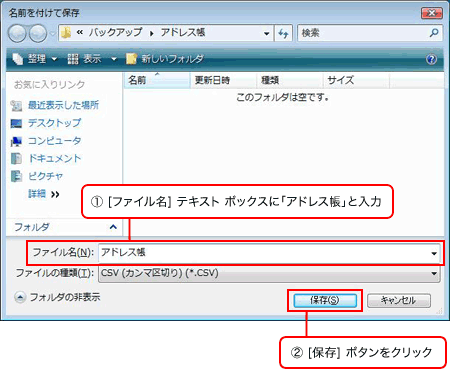Click the 最近表示した場所 icon
450x369 pixels.
point(16,106)
